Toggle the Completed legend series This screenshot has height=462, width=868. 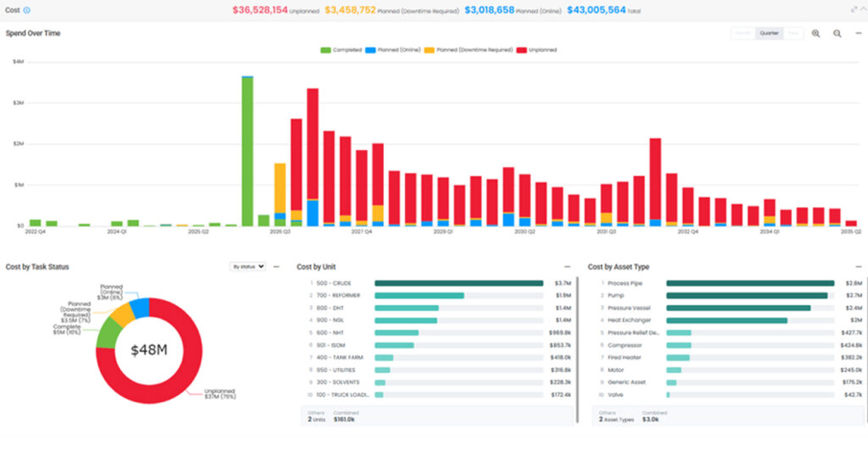point(341,50)
